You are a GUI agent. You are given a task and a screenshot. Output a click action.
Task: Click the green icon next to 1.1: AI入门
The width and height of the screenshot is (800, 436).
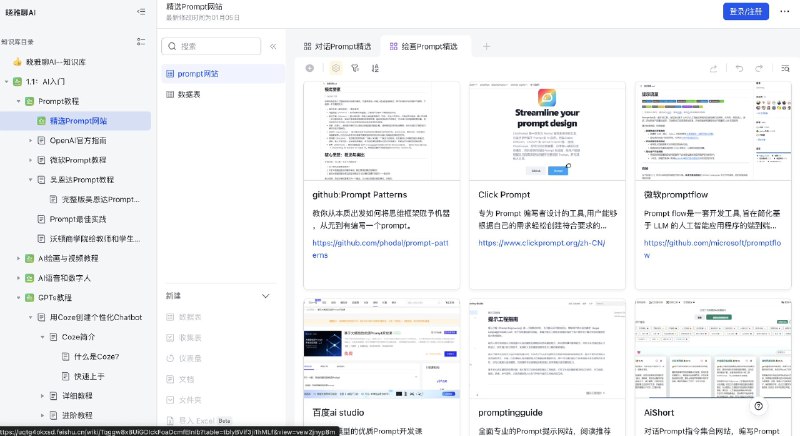tap(17, 82)
